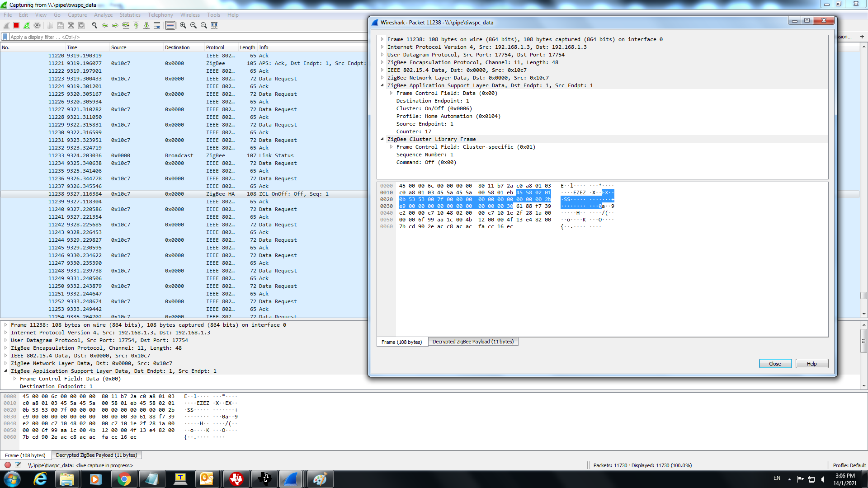Screen dimensions: 868x488
Task: Collapse ZigBee Cluster Library Frame in dialog
Action: [x=382, y=139]
